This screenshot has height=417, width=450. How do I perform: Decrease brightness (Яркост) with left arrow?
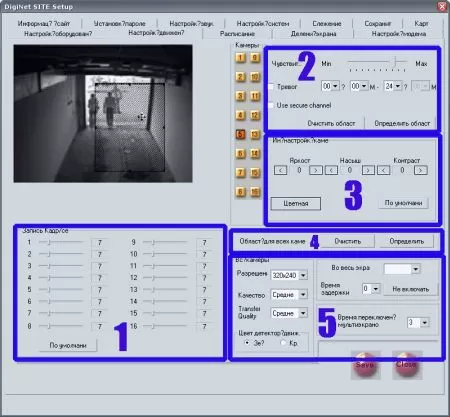[x=281, y=170]
